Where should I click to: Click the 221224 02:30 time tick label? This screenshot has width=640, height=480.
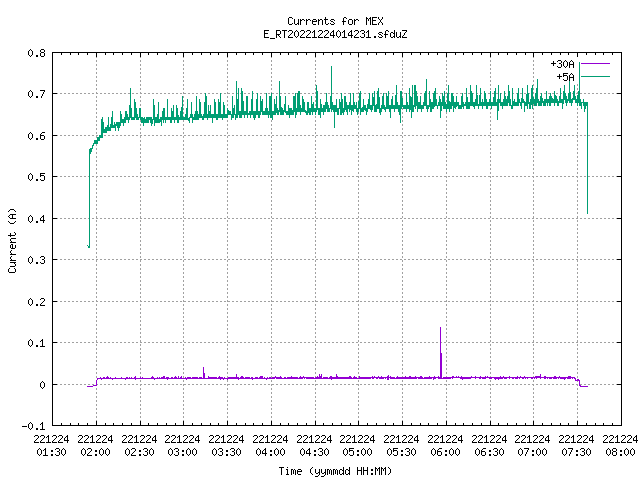coord(139,445)
